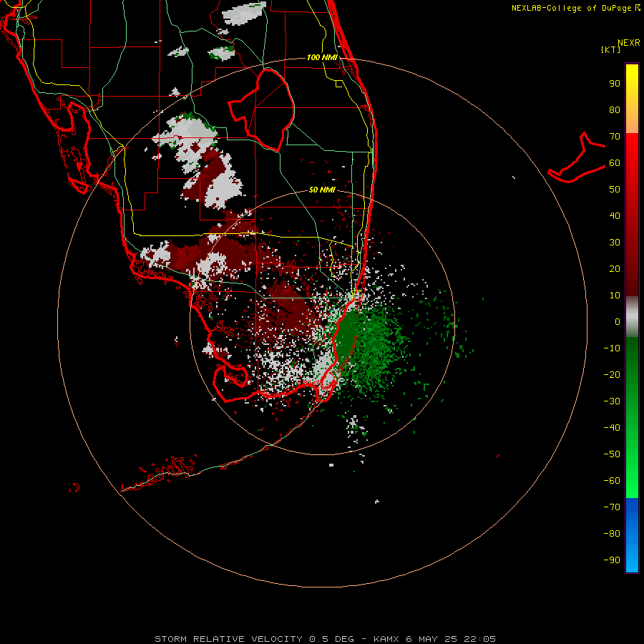Click the [KT] units label above the color scale
The width and height of the screenshot is (644, 644).
point(611,49)
